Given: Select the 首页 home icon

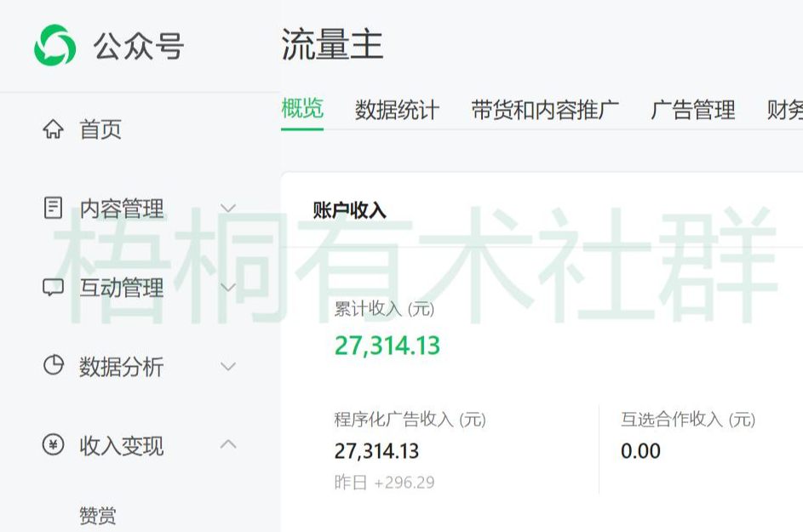Looking at the screenshot, I should [x=54, y=129].
